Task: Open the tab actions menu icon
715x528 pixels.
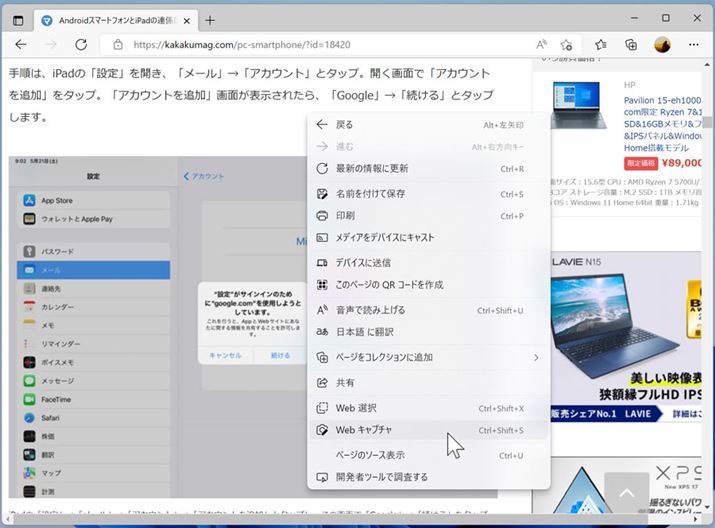Action: click(x=18, y=20)
